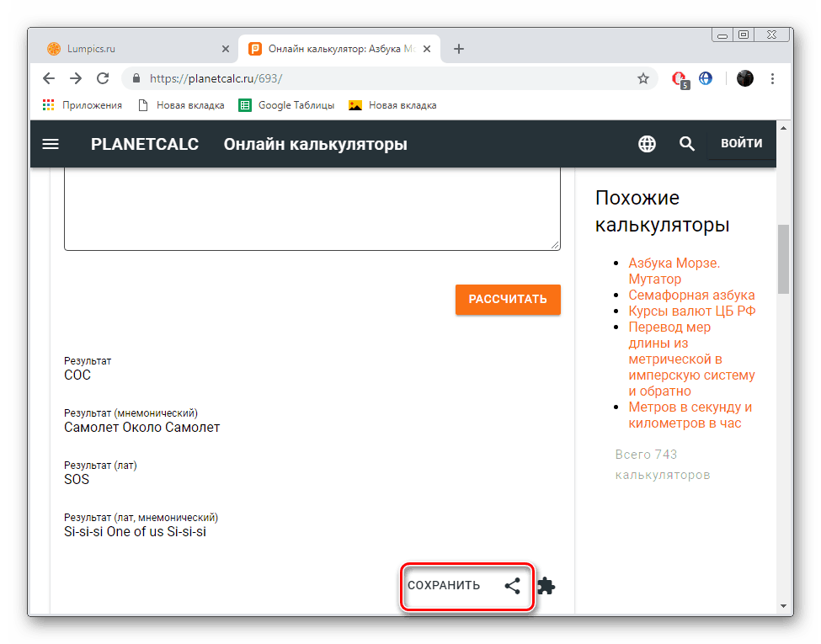Open the Курсы валют ЦБ РФ link
The image size is (821, 644).
(691, 311)
